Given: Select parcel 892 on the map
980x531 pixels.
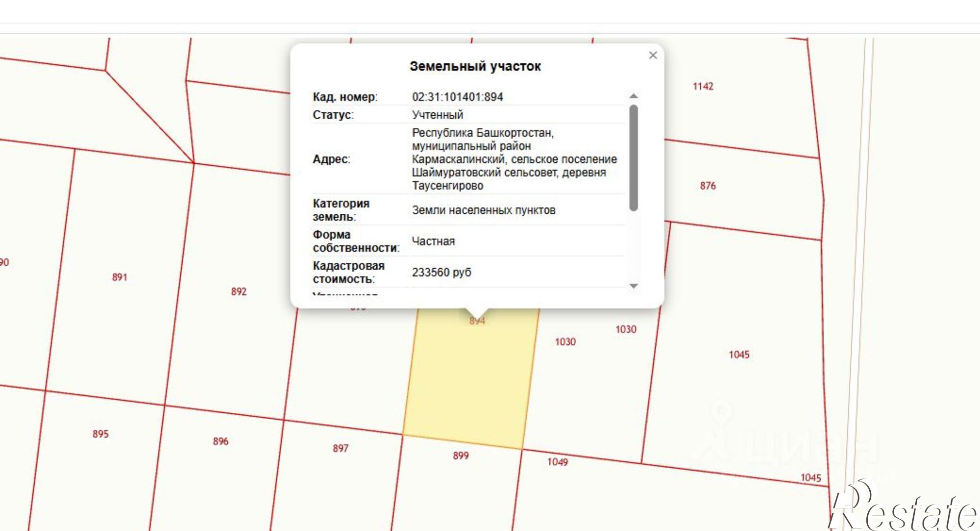Looking at the screenshot, I should coord(239,292).
